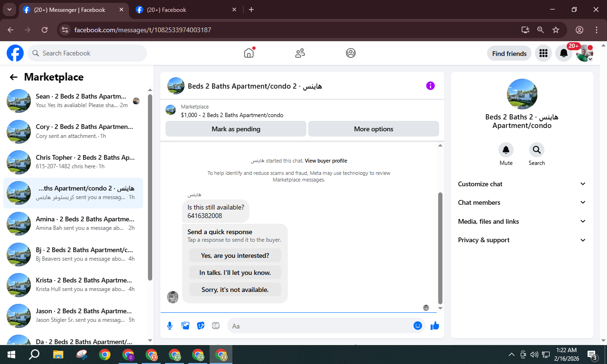
Task: Open File Explorer from the taskbar
Action: [58, 355]
